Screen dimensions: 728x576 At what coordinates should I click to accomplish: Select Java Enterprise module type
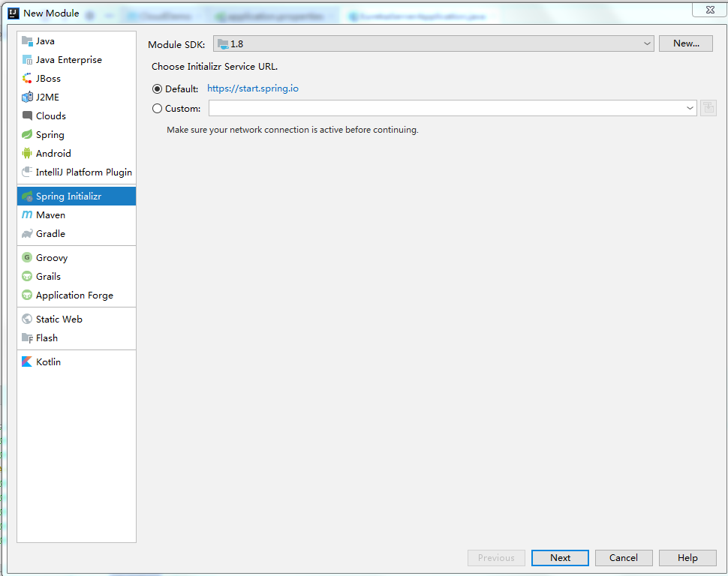point(77,60)
